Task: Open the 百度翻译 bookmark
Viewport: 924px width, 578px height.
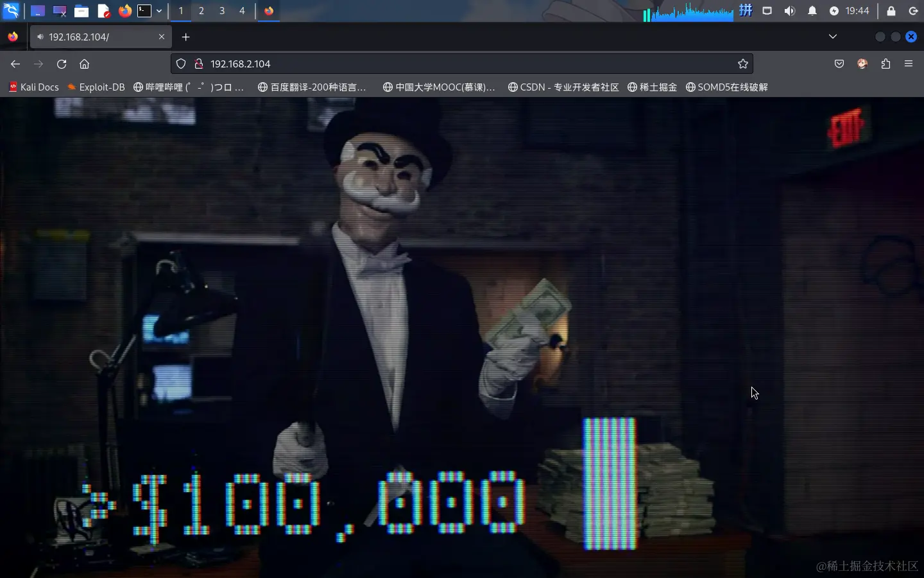Action: tap(312, 87)
